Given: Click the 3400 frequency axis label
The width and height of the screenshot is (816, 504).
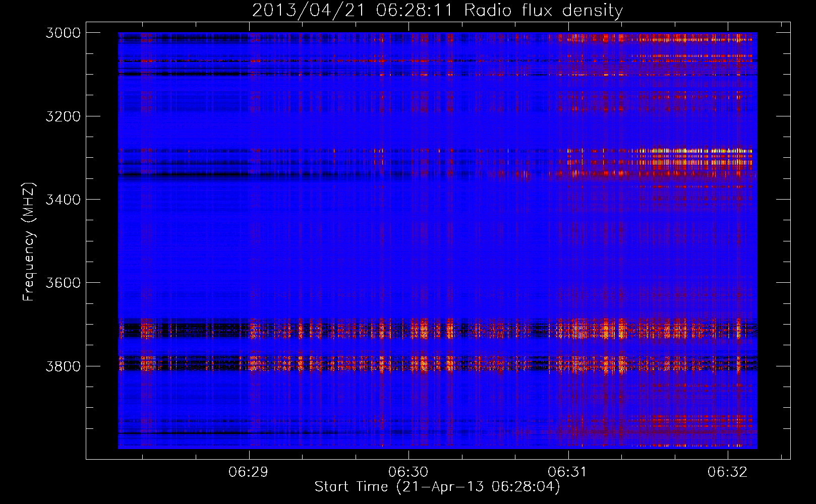Looking at the screenshot, I should pyautogui.click(x=63, y=200).
